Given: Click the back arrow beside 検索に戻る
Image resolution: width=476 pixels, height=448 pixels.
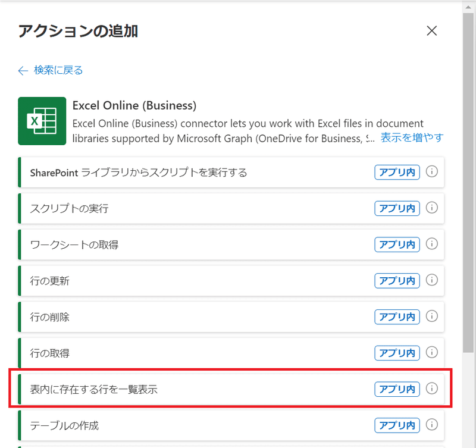Looking at the screenshot, I should pyautogui.click(x=23, y=71).
